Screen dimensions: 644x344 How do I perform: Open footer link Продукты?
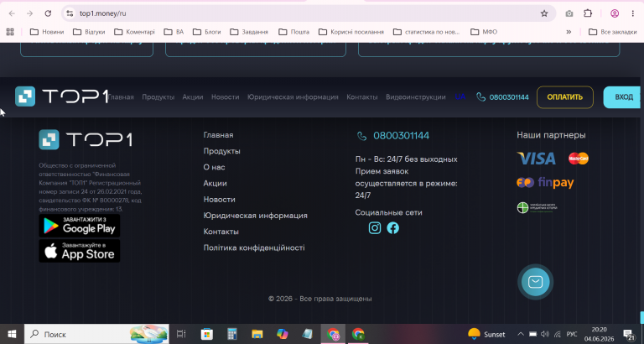[x=221, y=151]
